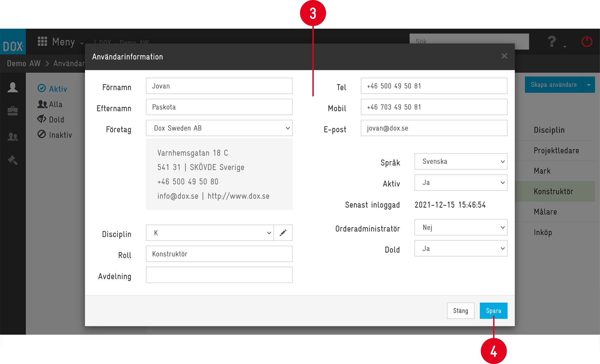Screen dimensions: 600x364
Task: Open the Meny grid icon
Action: (42, 41)
